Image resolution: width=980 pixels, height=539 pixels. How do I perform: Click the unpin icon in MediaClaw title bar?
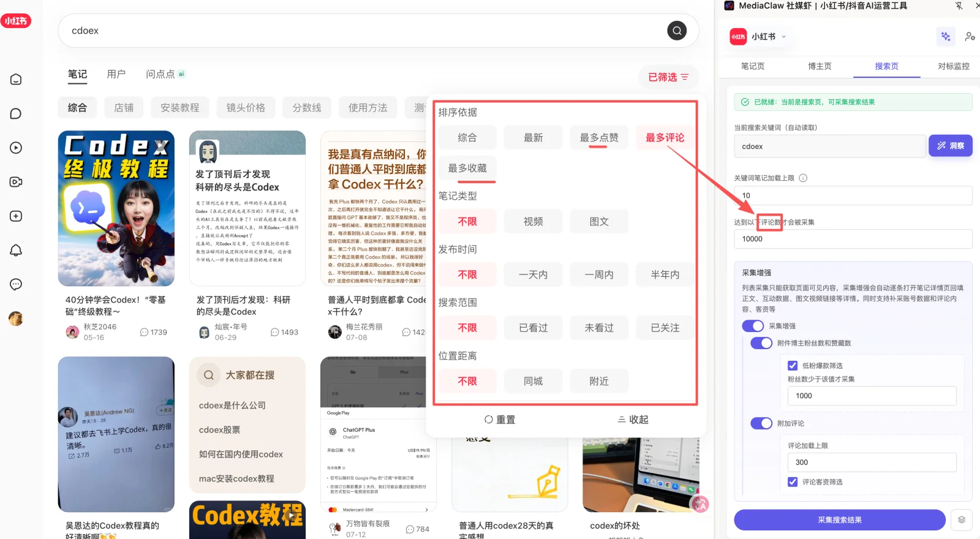(x=959, y=6)
